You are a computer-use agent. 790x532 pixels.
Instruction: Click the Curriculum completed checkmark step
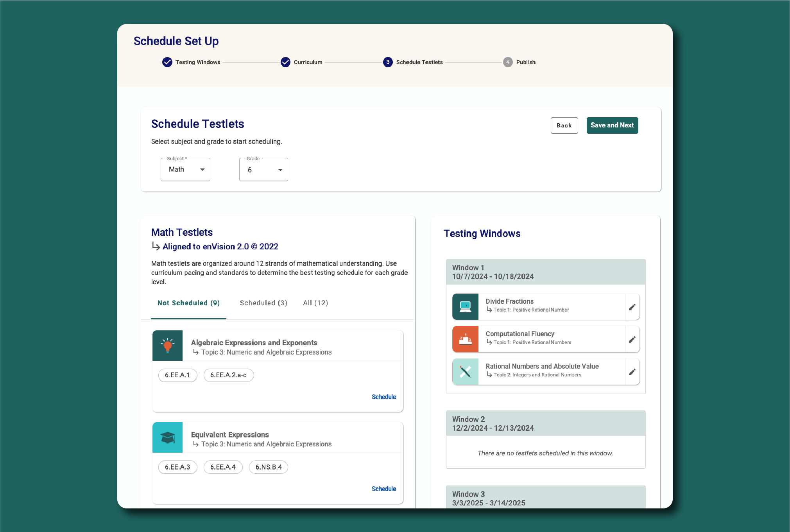click(286, 62)
